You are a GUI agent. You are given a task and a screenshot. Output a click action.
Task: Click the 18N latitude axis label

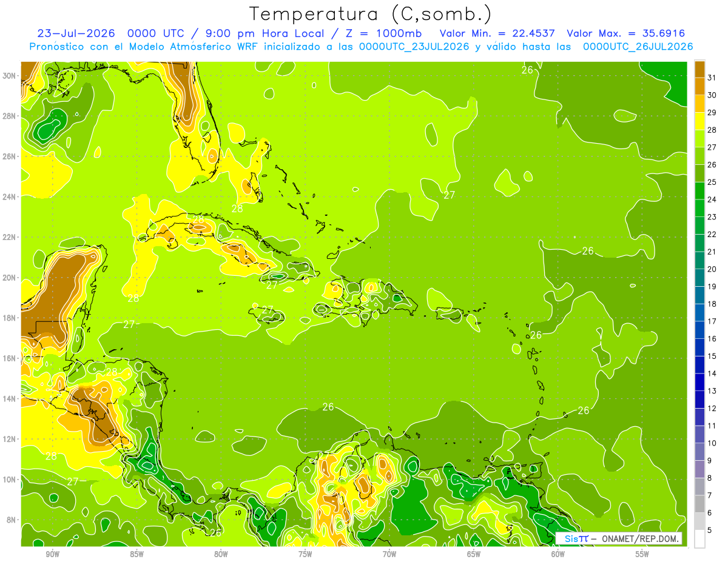10,318
